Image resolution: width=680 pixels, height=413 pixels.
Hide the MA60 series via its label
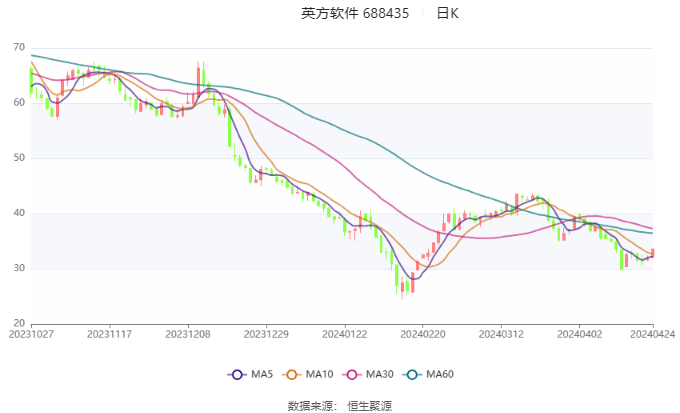[x=440, y=374]
